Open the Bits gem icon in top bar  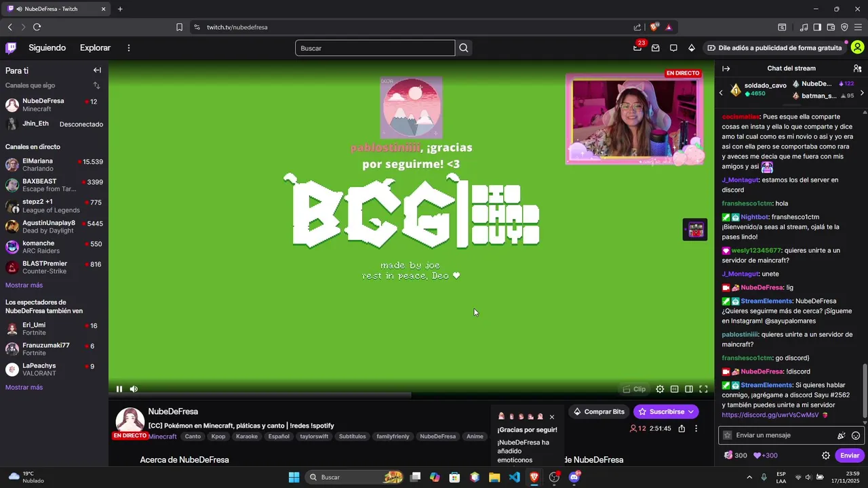click(x=691, y=48)
